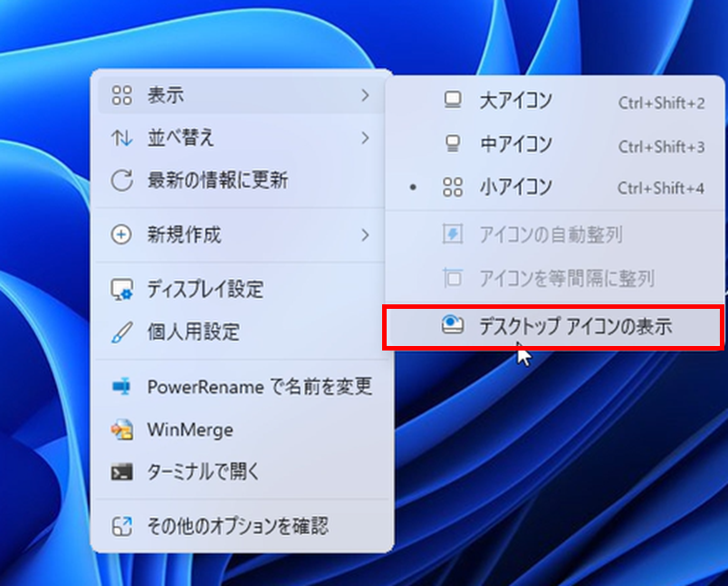Image resolution: width=728 pixels, height=586 pixels.
Task: Choose その他のオプションを確認
Action: pyautogui.click(x=241, y=526)
